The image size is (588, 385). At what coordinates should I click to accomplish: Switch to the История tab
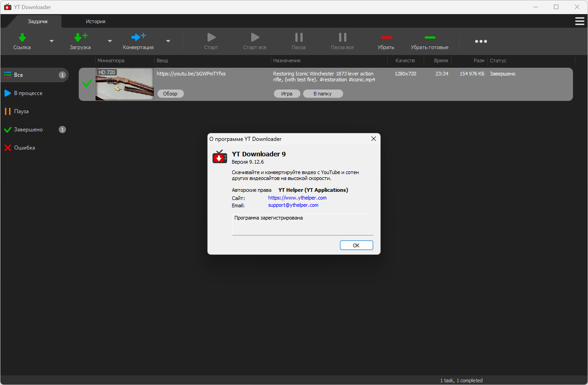pyautogui.click(x=96, y=21)
